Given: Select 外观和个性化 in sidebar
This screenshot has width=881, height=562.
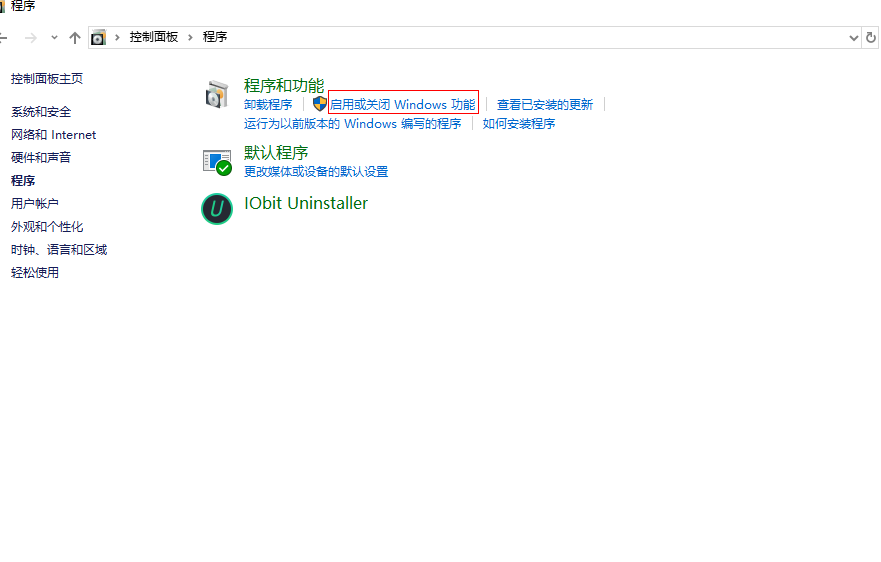Looking at the screenshot, I should (x=47, y=226).
